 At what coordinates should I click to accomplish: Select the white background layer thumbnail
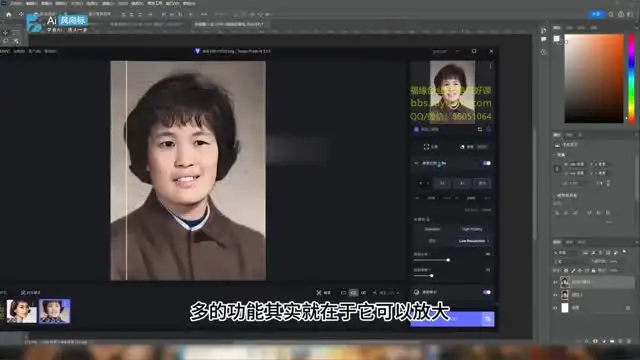click(565, 308)
